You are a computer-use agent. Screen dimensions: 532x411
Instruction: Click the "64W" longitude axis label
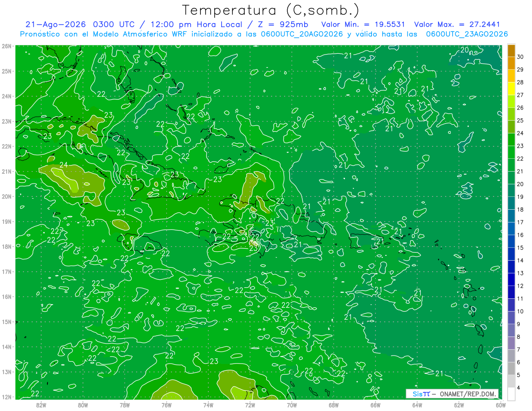[x=417, y=405]
